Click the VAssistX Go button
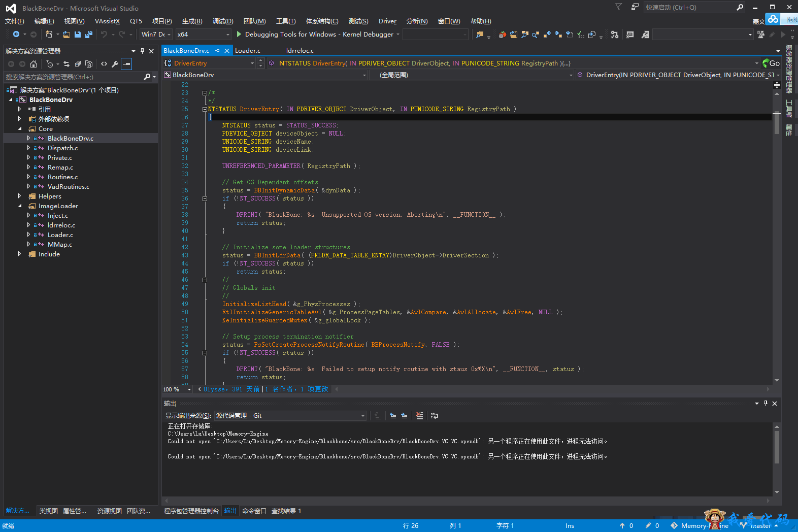Screen dimensions: 798x532 [x=771, y=63]
